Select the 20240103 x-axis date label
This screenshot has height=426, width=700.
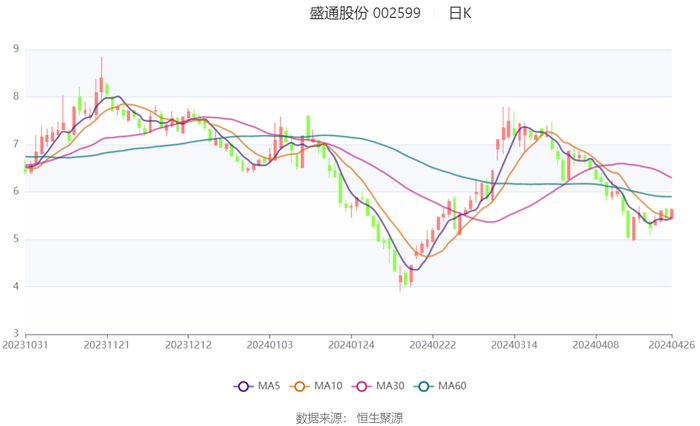269,344
